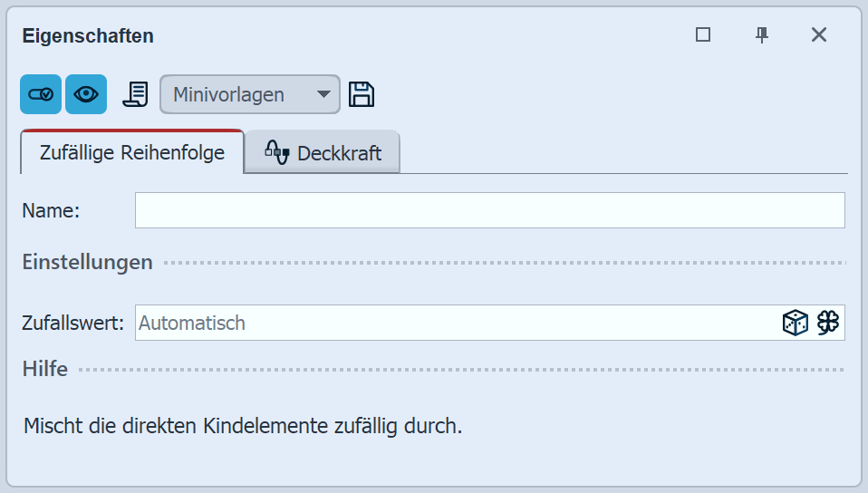The height and width of the screenshot is (493, 868).
Task: Click the Eigenschaften panel title
Action: point(88,36)
